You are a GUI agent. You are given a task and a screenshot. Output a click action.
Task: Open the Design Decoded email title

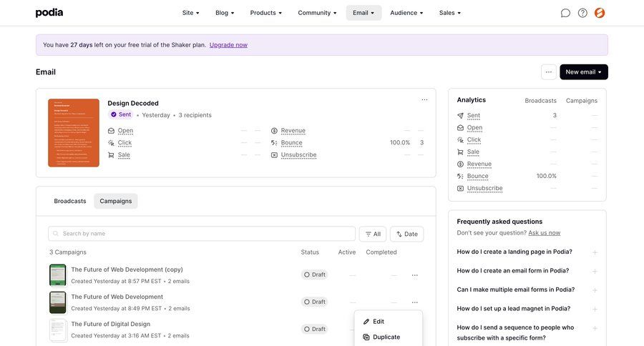[x=133, y=104]
